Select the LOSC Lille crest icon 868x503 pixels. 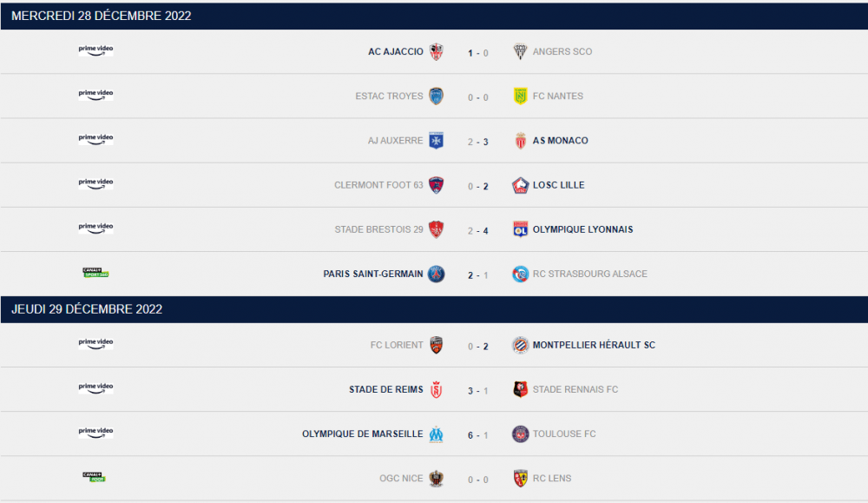coord(520,185)
